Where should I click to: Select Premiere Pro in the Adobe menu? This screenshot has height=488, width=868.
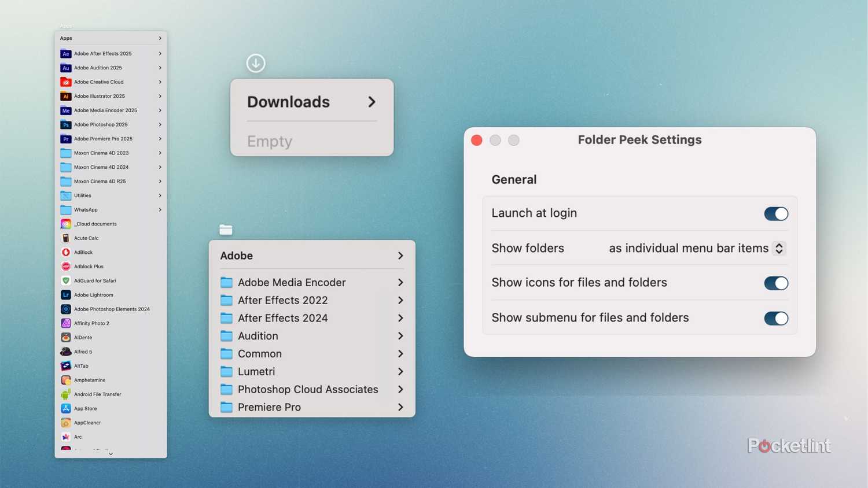click(269, 407)
